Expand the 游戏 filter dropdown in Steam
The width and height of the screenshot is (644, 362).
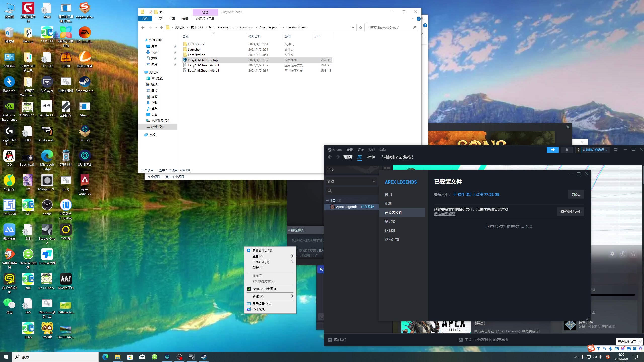tap(374, 181)
